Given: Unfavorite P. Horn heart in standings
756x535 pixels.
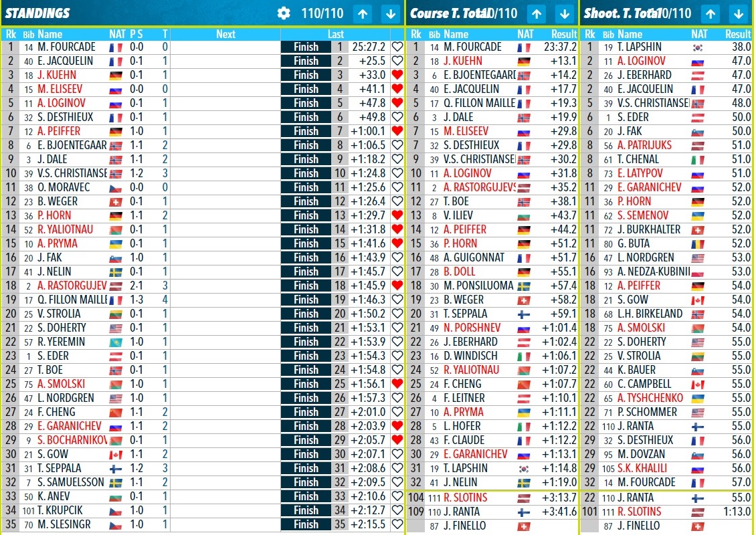Looking at the screenshot, I should pos(397,215).
